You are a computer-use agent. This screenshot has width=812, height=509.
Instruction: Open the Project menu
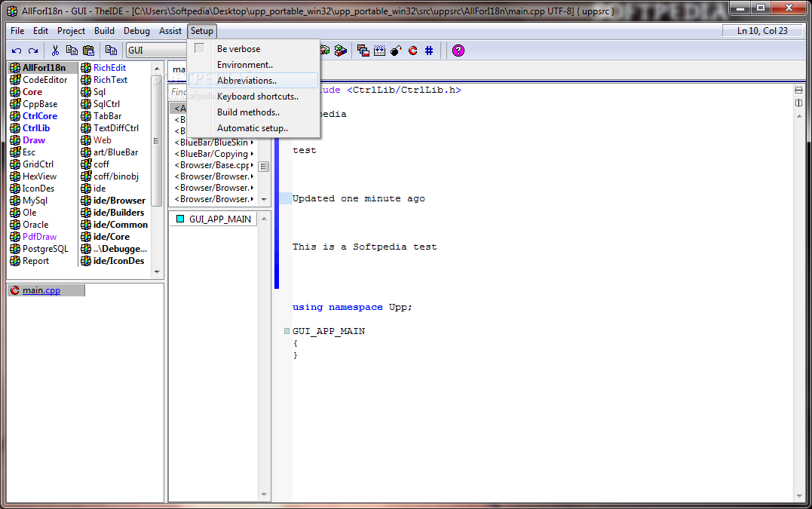pyautogui.click(x=71, y=31)
